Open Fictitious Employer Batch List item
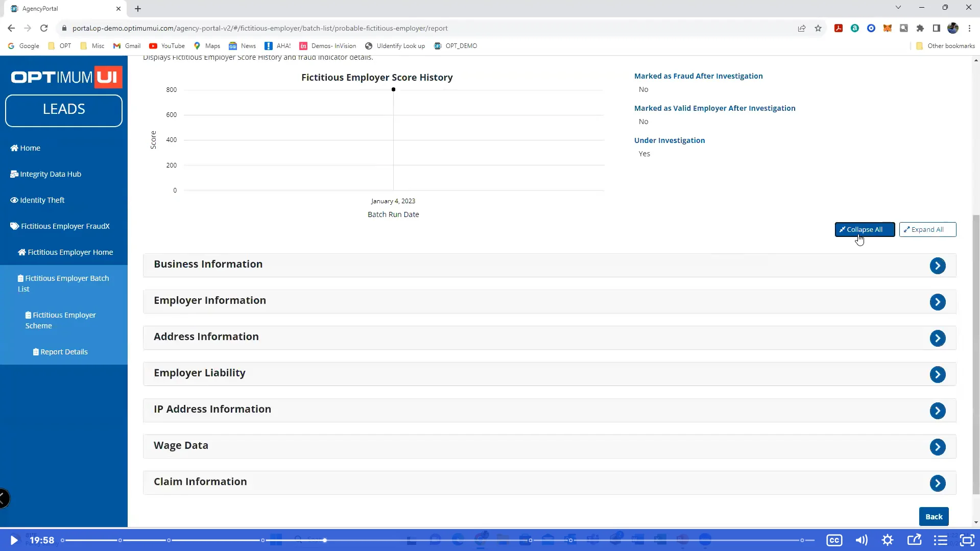 pyautogui.click(x=64, y=283)
